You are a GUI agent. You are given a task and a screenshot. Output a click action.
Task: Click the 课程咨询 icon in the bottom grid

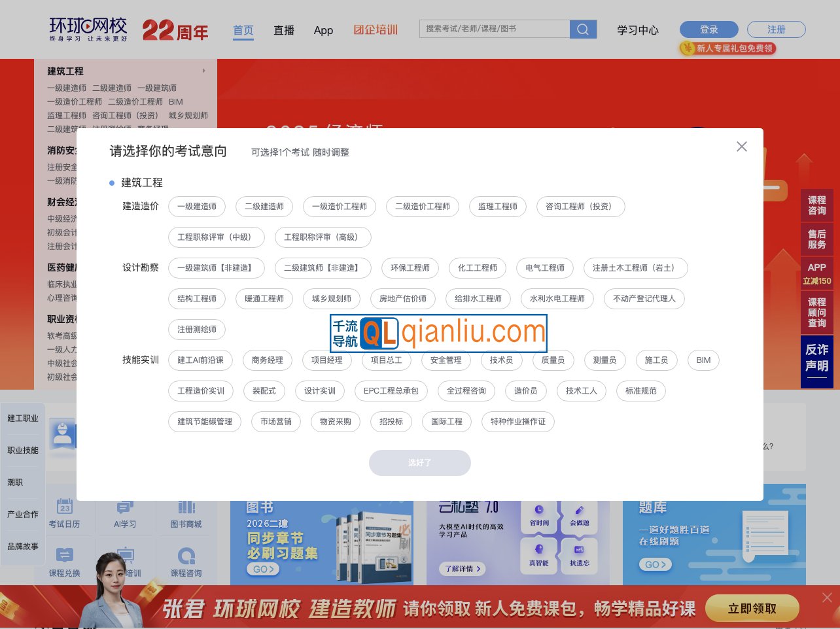click(x=186, y=555)
